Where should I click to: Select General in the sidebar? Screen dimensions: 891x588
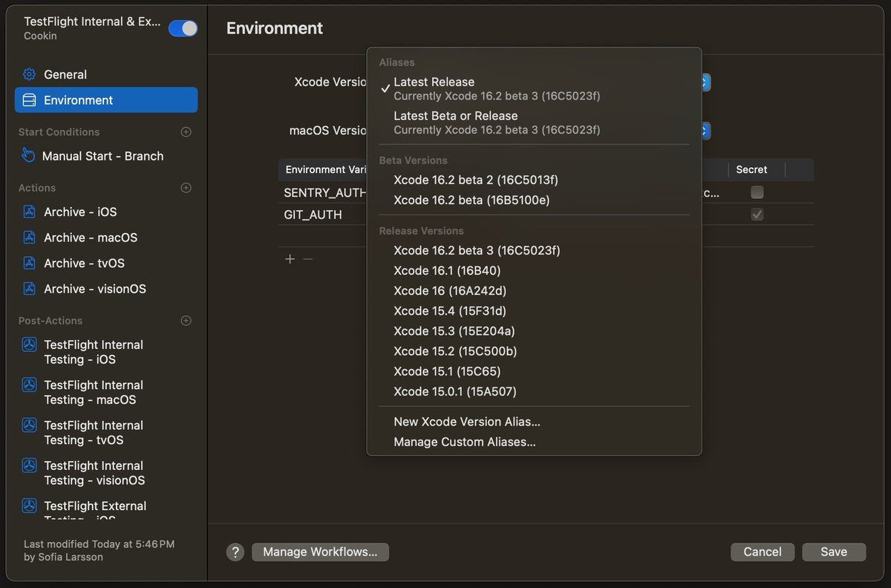[x=106, y=74]
